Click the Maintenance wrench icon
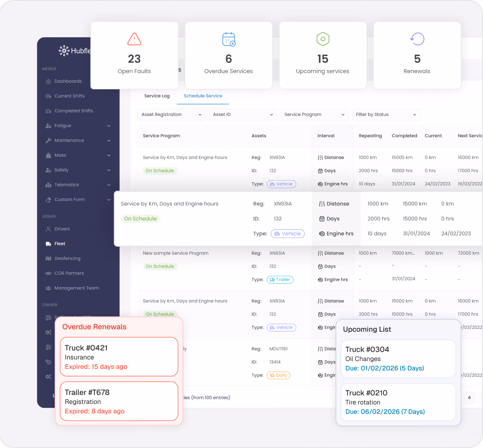This screenshot has height=448, width=483. (x=48, y=141)
